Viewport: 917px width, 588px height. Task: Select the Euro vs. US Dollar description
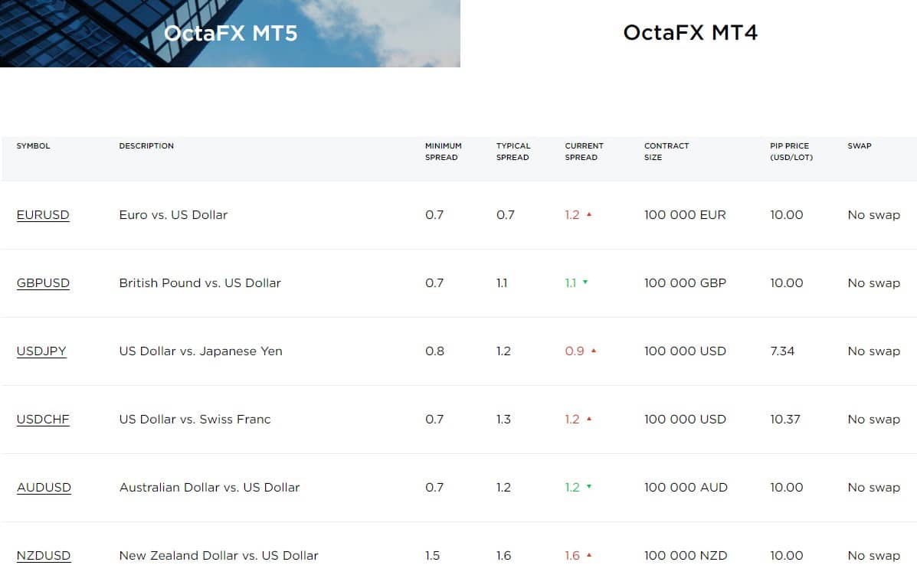[x=173, y=215]
